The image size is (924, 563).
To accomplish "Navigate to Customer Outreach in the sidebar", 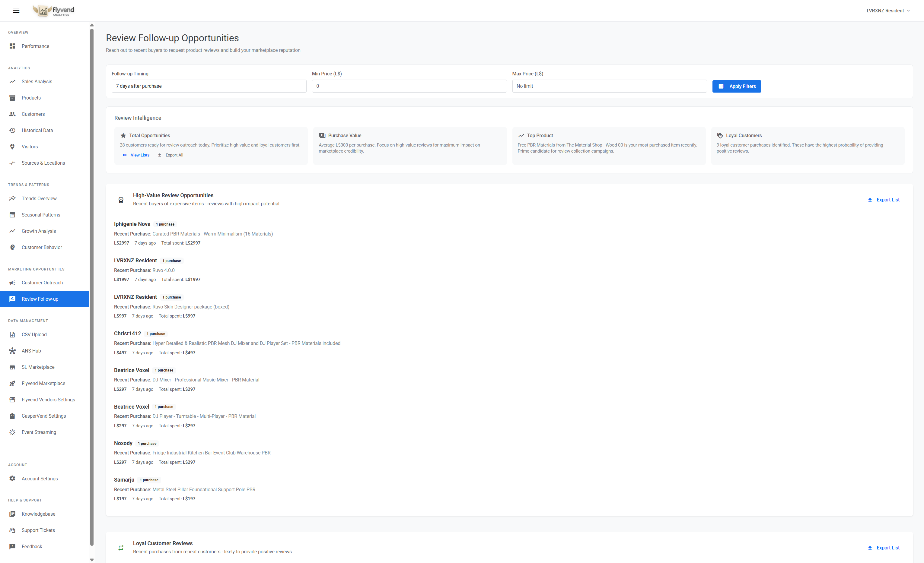I will pyautogui.click(x=42, y=283).
